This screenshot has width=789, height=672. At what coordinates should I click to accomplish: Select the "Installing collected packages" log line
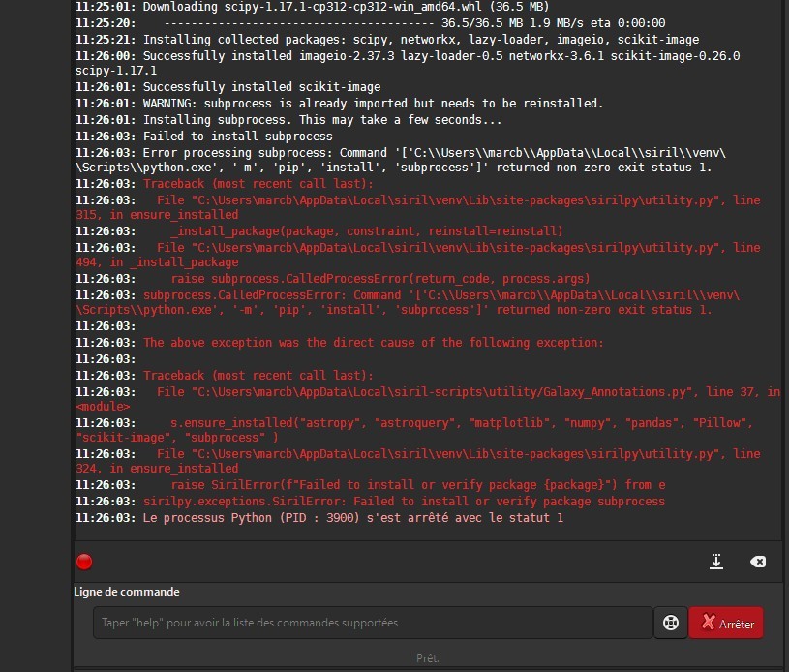pos(387,40)
